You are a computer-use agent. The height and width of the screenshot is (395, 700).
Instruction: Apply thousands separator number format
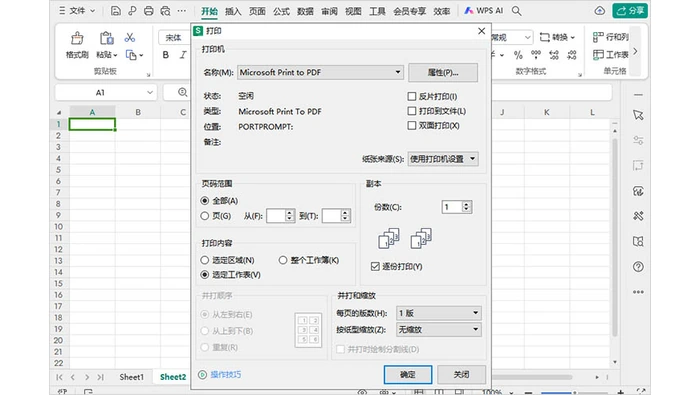point(536,55)
